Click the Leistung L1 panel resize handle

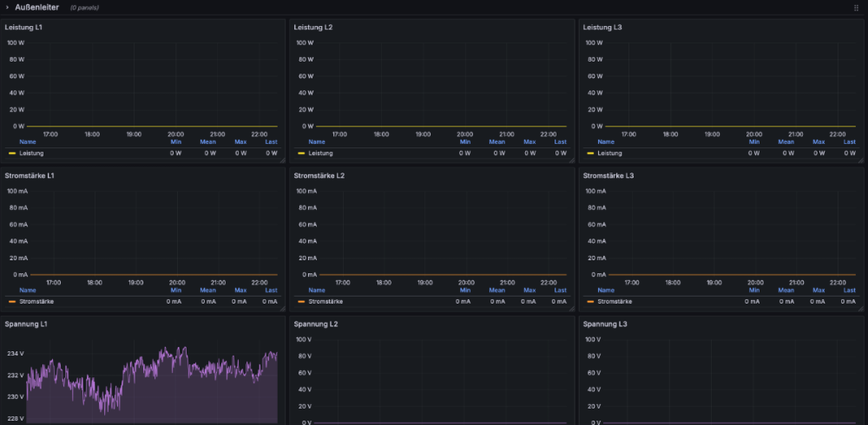click(x=281, y=159)
